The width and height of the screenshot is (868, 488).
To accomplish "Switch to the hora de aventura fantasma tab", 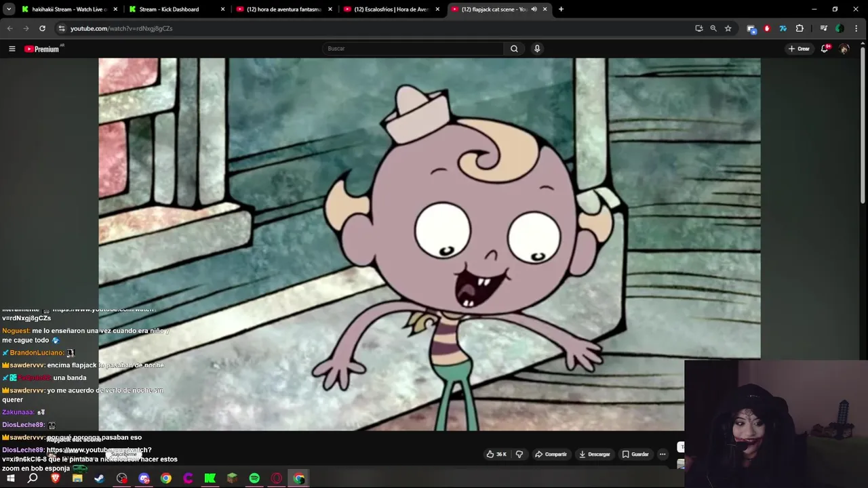I will click(x=283, y=9).
